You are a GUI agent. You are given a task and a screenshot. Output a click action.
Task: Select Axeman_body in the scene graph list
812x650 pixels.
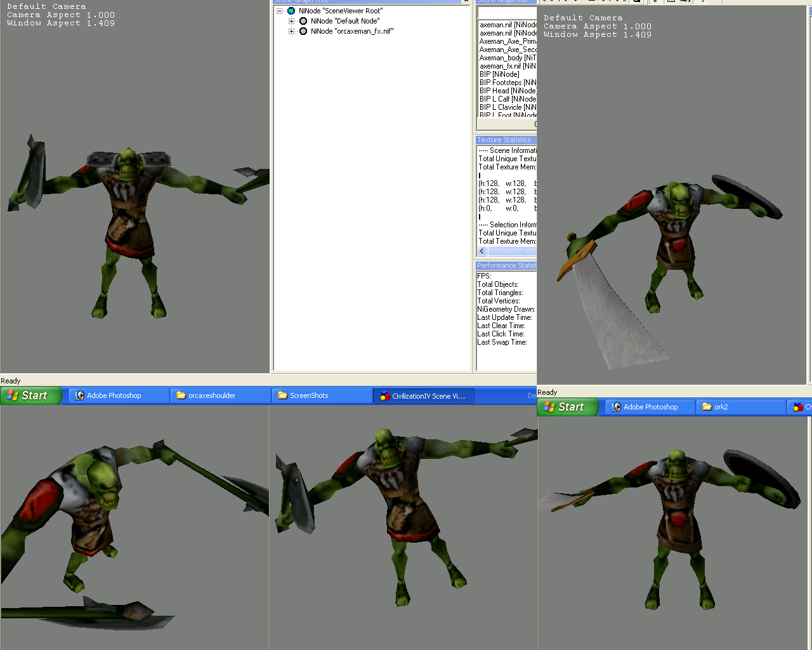point(507,58)
